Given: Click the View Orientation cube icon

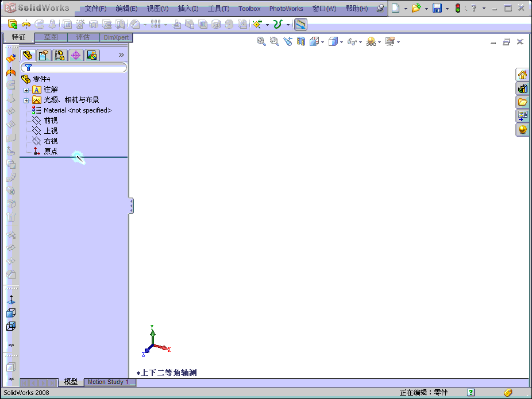Looking at the screenshot, I should (x=314, y=42).
